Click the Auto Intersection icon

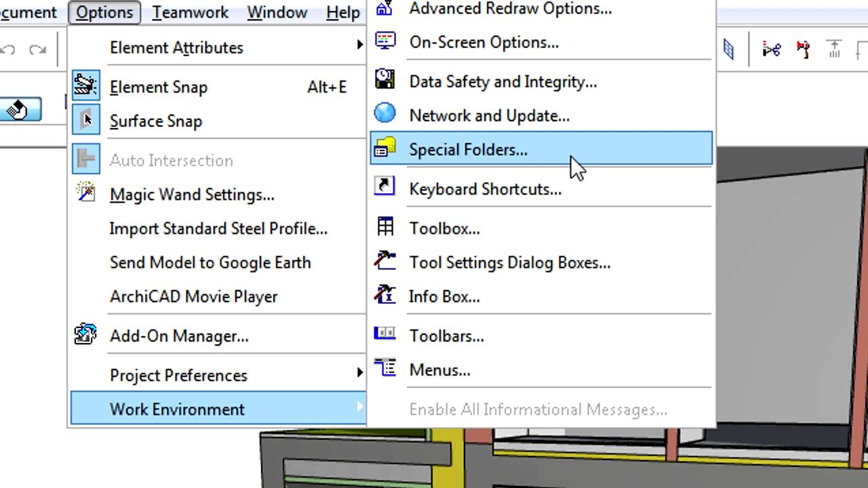86,160
